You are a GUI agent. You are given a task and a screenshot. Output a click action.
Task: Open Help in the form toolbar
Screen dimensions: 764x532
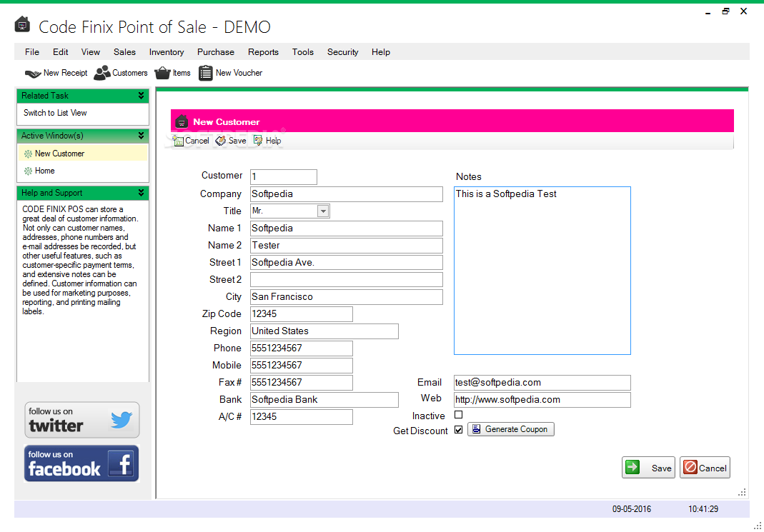coord(267,141)
